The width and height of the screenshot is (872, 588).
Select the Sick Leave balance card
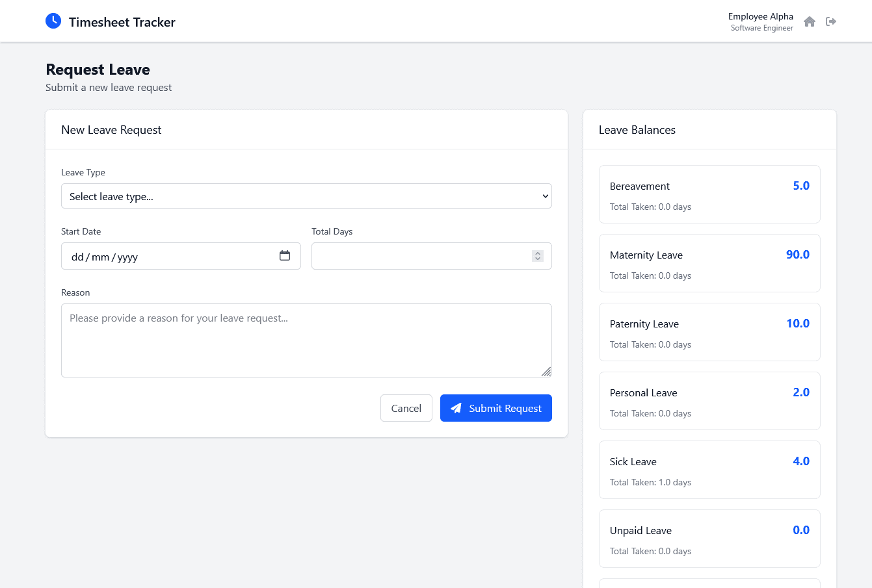(x=709, y=469)
